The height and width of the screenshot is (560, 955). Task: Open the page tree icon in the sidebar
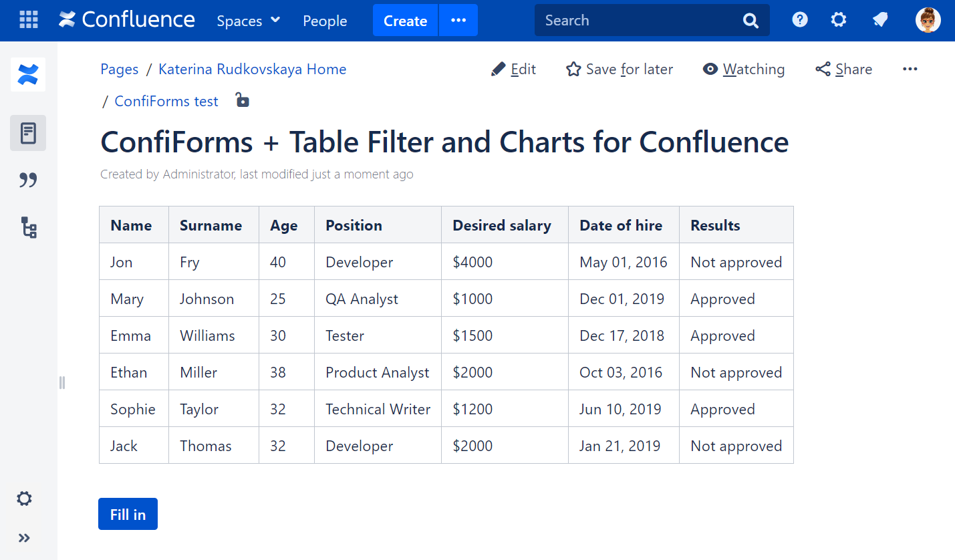27,227
